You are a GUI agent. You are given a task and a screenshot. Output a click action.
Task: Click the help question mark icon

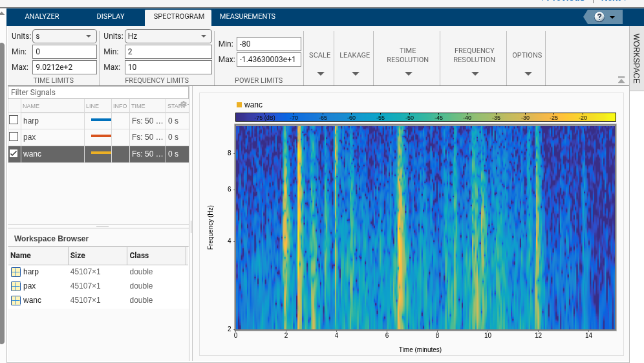(x=599, y=17)
